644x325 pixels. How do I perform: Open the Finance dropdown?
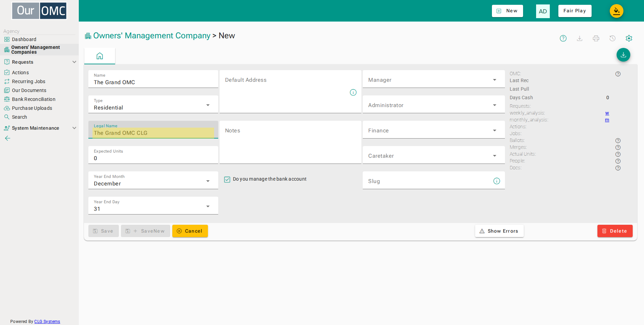(434, 130)
